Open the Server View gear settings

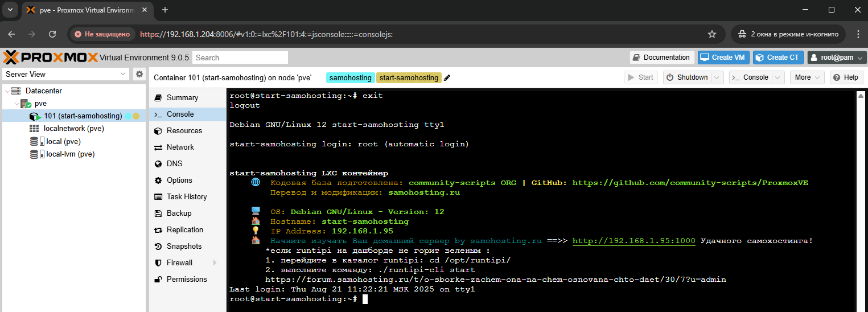point(139,74)
